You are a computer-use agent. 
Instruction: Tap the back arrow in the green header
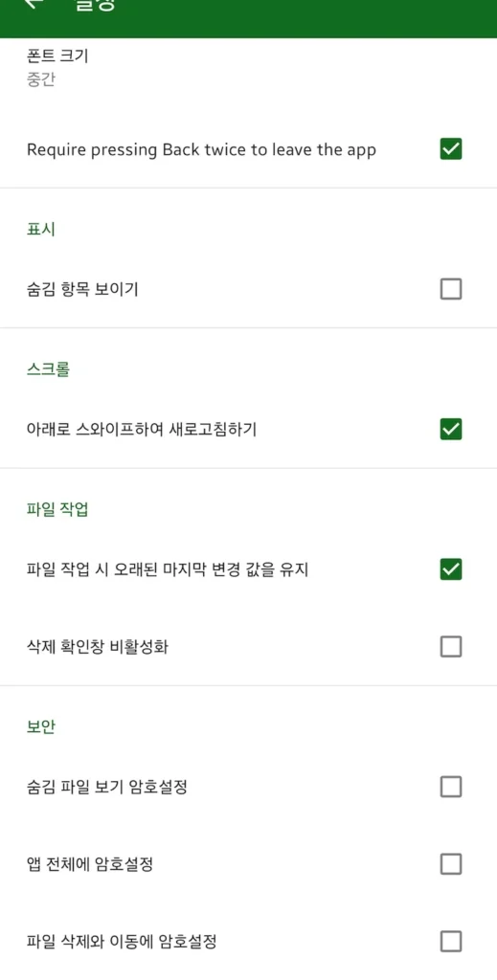[34, 4]
